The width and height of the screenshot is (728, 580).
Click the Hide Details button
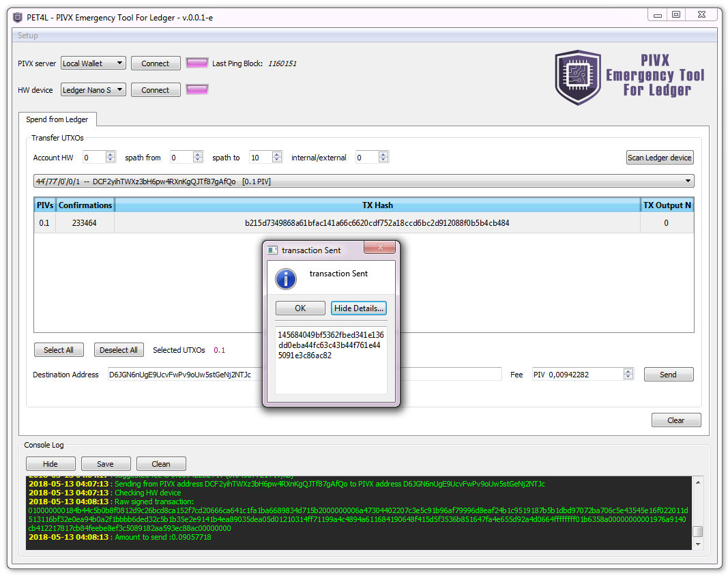pos(358,308)
